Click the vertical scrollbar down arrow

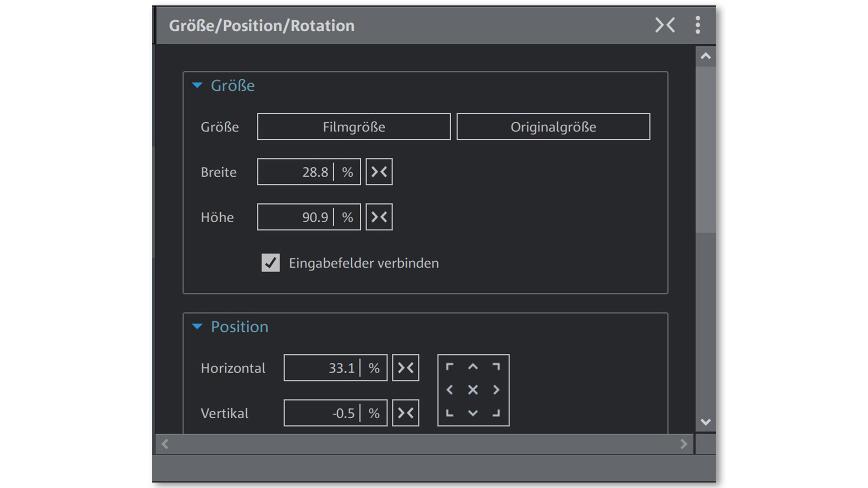pos(706,422)
